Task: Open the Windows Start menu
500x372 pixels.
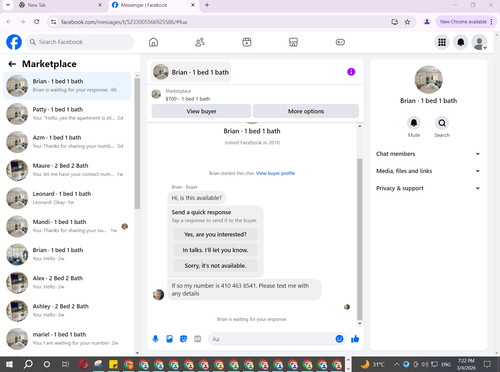Action: point(9,364)
